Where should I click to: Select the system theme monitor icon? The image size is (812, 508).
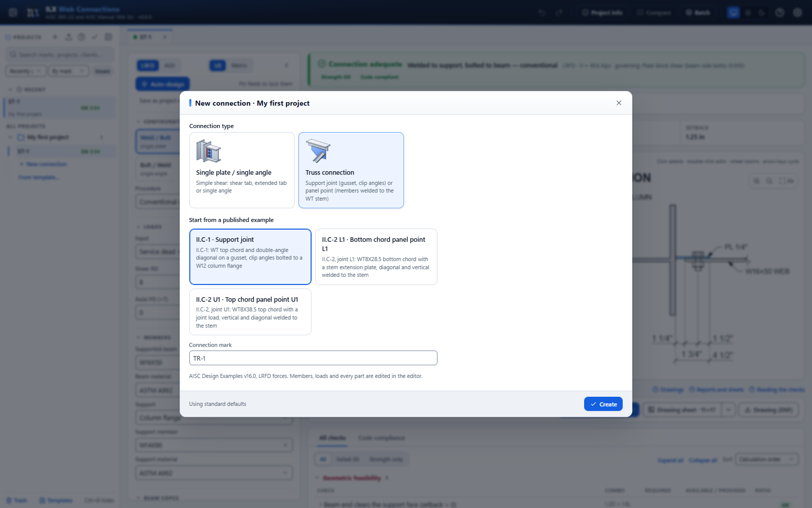point(733,13)
